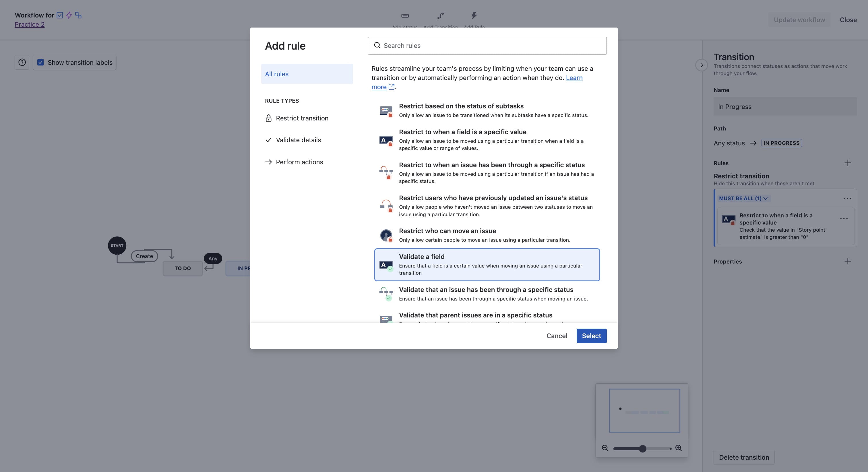Click the task checkbox issue type icon in header

click(60, 15)
